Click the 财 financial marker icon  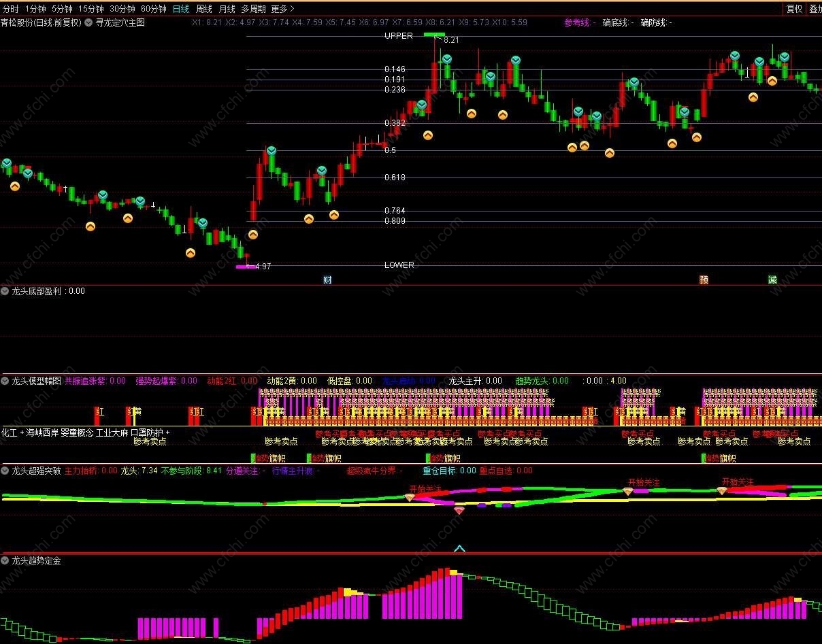click(327, 279)
